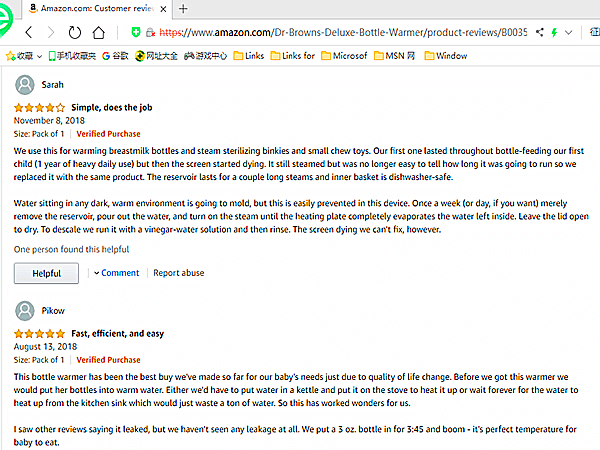The image size is (600, 450).
Task: Reload the page with the refresh icon
Action: pyautogui.click(x=76, y=33)
